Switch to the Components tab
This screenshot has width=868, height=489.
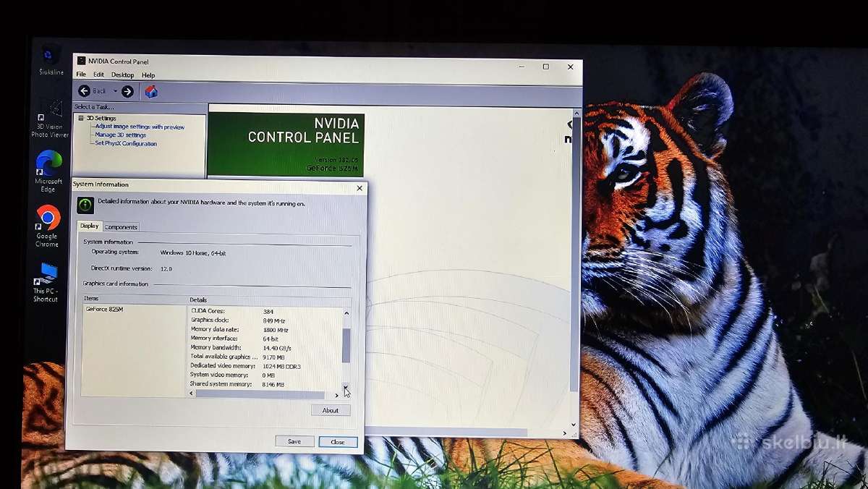click(121, 227)
